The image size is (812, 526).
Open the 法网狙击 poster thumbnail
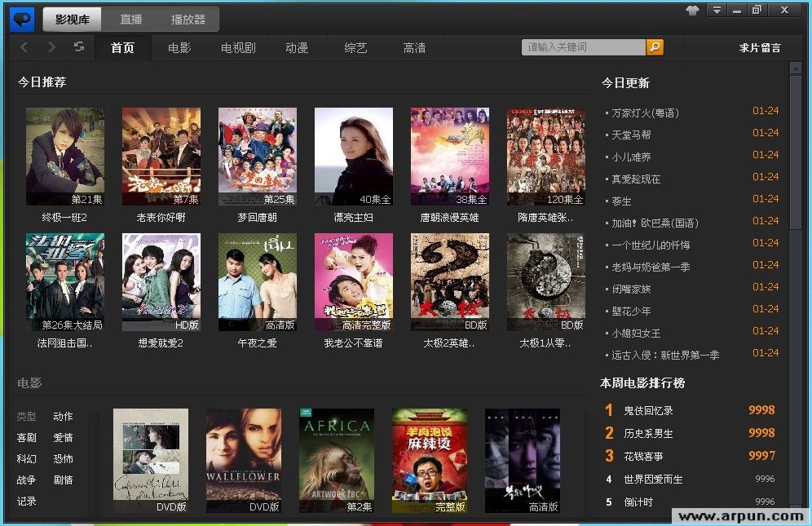(65, 282)
